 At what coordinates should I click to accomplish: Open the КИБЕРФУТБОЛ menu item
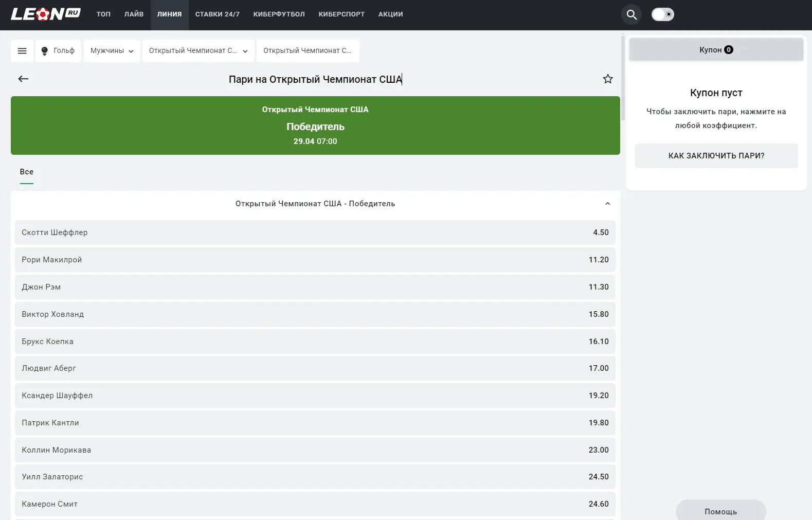(x=279, y=14)
